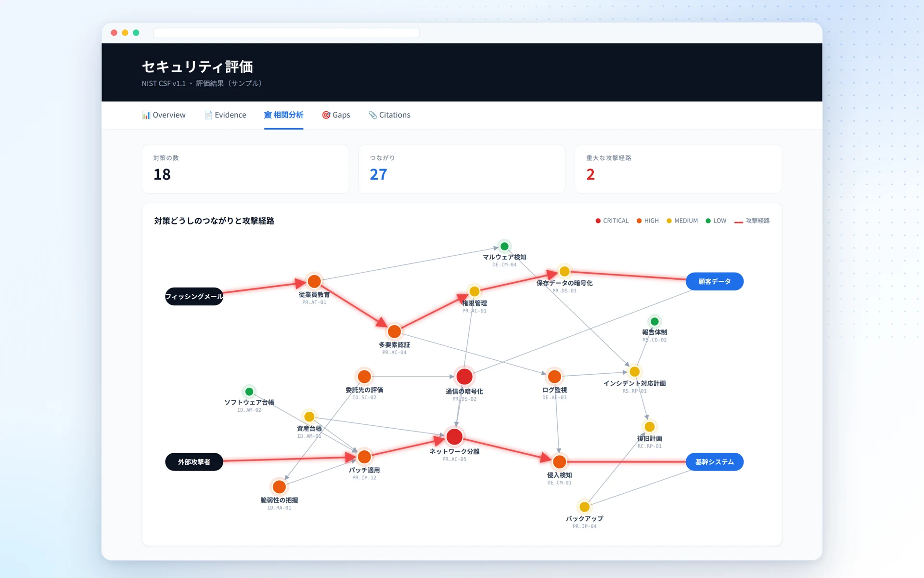Click the フィッシングメール source pill
Image resolution: width=924 pixels, height=578 pixels.
coord(194,296)
